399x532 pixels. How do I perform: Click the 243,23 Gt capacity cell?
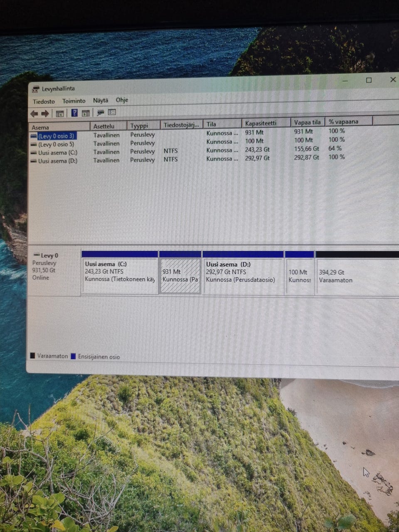click(257, 150)
